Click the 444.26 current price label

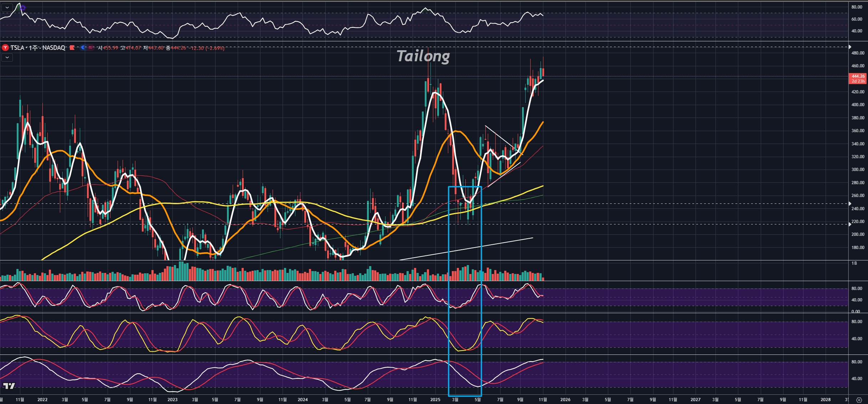pos(858,76)
